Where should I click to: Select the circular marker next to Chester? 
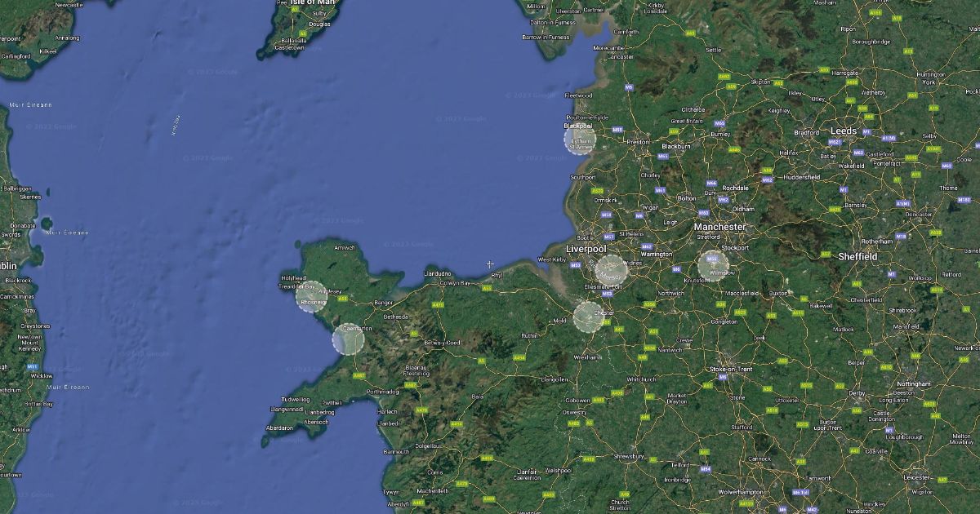(589, 317)
